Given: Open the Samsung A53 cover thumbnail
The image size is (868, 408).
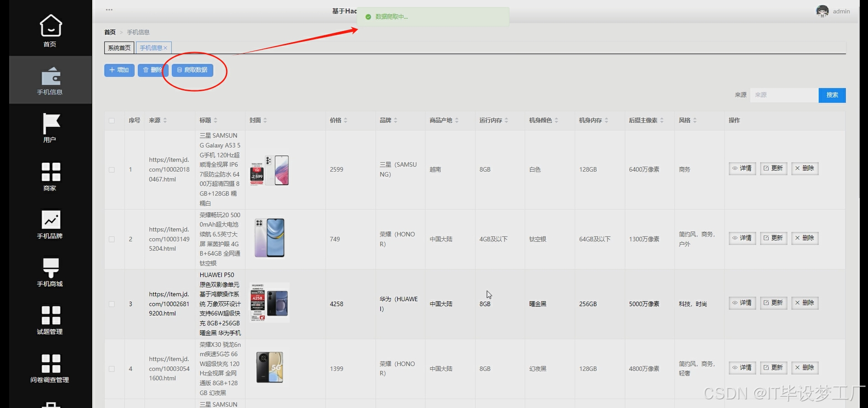Looking at the screenshot, I should pyautogui.click(x=270, y=170).
